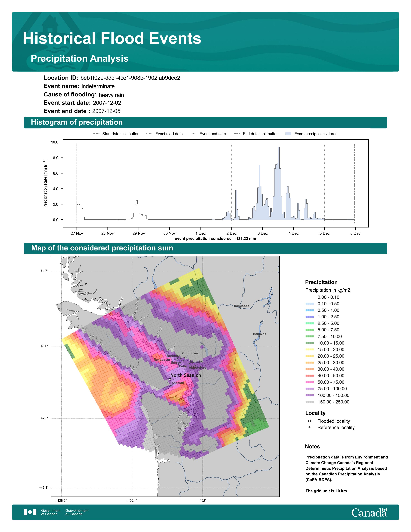Click the Kamloops reference locality dot

coord(240,308)
